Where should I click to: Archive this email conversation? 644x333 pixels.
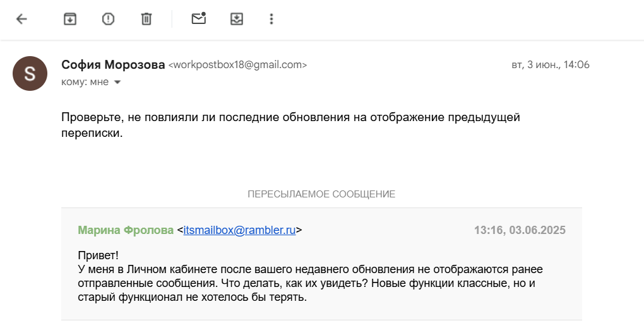pos(70,19)
